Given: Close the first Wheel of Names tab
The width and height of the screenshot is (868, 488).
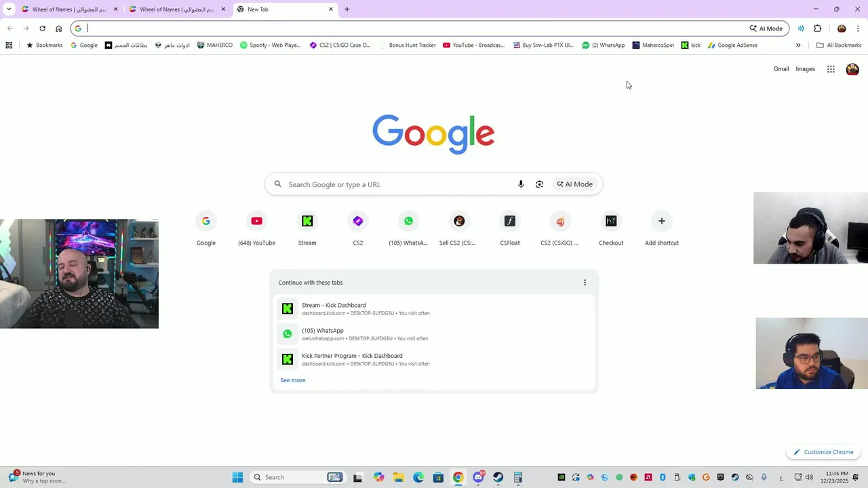Looking at the screenshot, I should pyautogui.click(x=115, y=9).
